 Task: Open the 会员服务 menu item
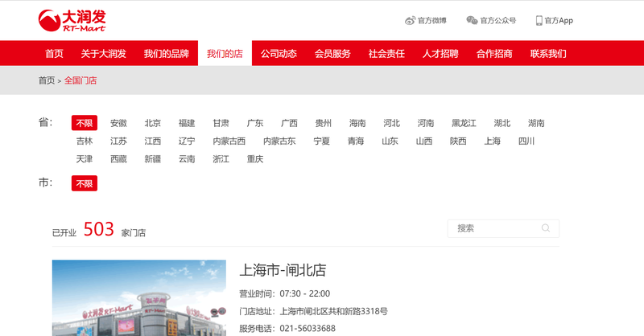(332, 54)
